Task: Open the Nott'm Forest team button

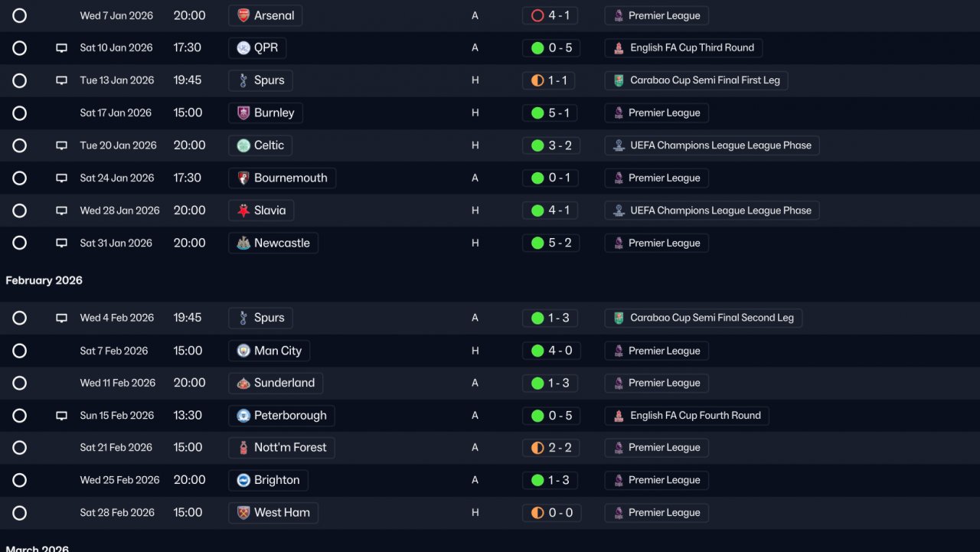Action: coord(282,448)
